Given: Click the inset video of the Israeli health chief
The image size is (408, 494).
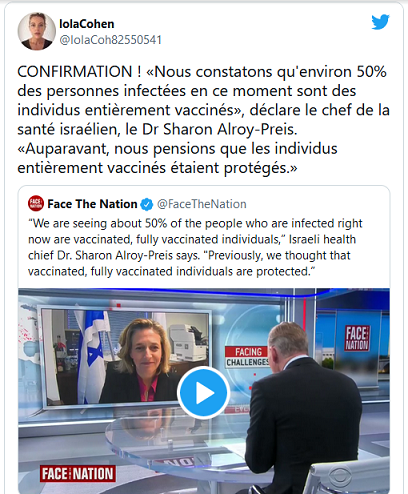Looking at the screenshot, I should coord(126,357).
